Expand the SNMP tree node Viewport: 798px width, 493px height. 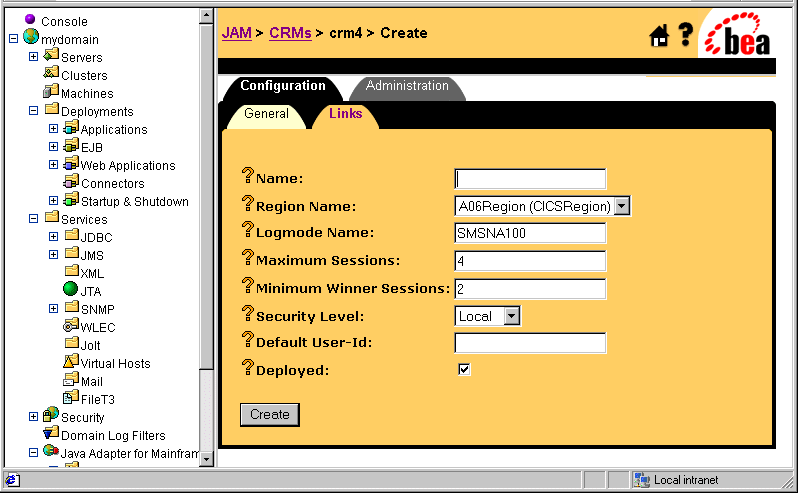click(53, 308)
